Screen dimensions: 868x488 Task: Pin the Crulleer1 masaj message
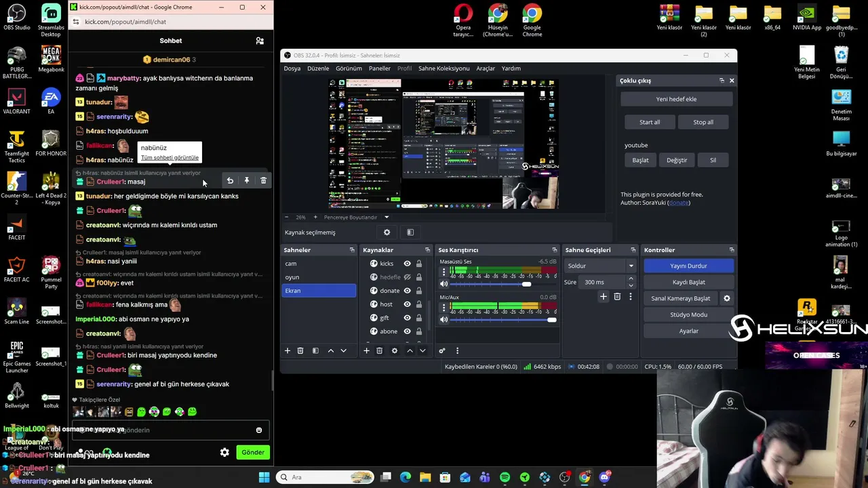(x=247, y=181)
